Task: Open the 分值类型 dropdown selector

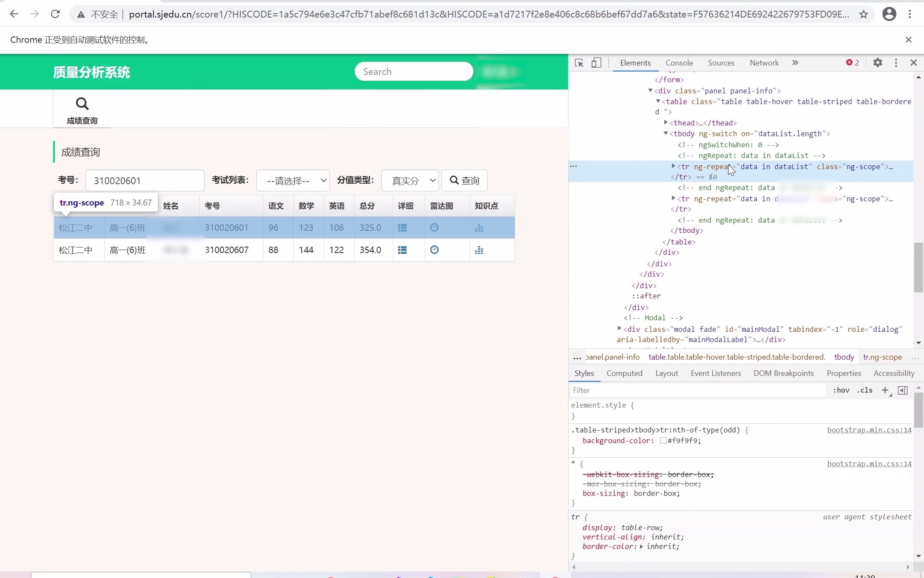Action: tap(409, 180)
